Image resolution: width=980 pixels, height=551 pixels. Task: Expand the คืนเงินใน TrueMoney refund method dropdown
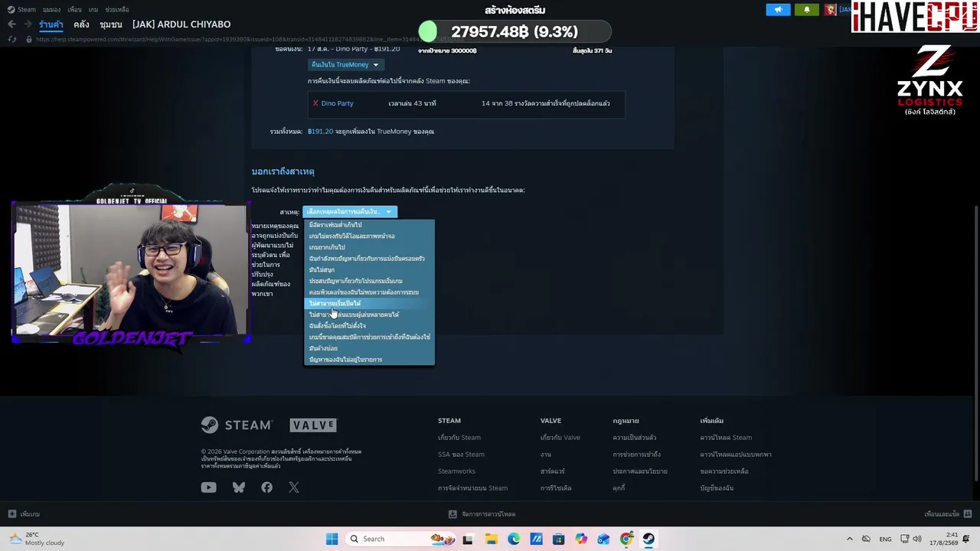click(x=345, y=64)
